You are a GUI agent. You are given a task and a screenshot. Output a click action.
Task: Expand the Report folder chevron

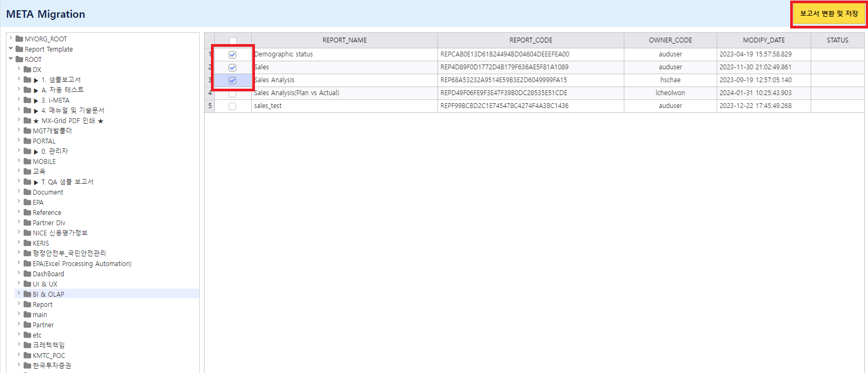click(x=19, y=304)
